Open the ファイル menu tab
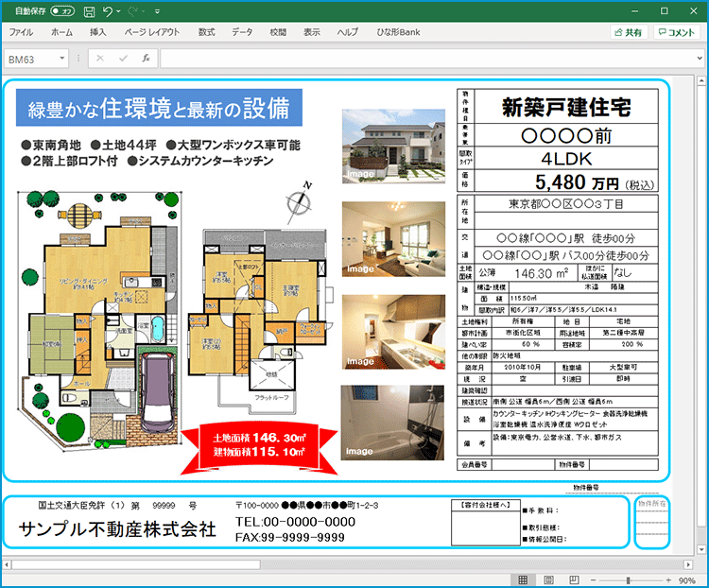 click(x=21, y=32)
